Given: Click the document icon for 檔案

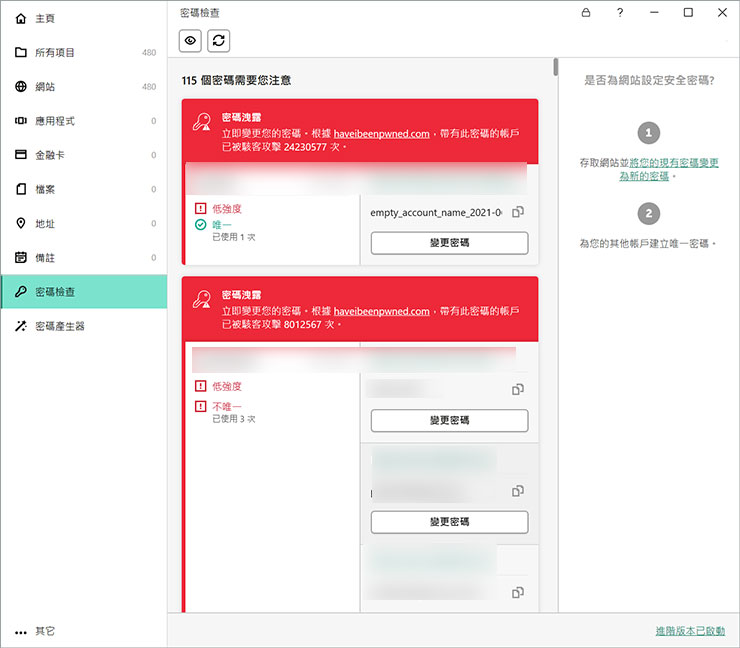Looking at the screenshot, I should pyautogui.click(x=21, y=189).
